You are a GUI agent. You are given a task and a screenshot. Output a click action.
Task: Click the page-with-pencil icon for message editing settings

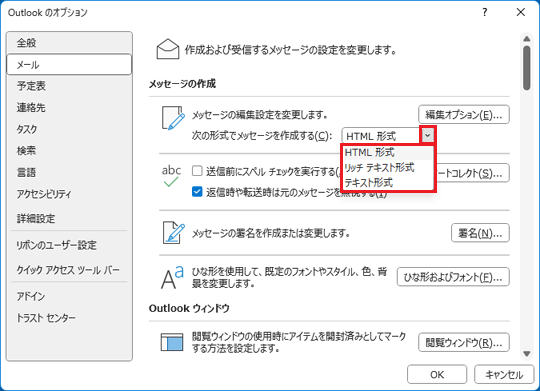point(173,118)
